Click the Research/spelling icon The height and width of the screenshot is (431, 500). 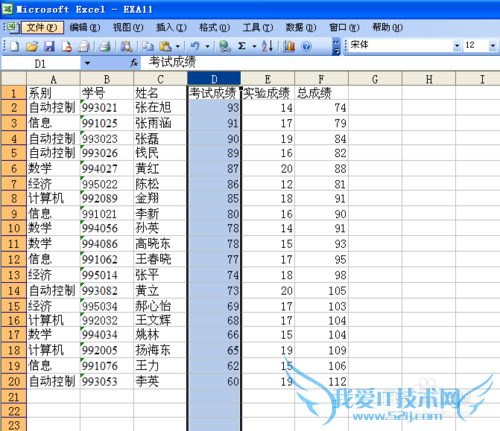click(x=126, y=46)
